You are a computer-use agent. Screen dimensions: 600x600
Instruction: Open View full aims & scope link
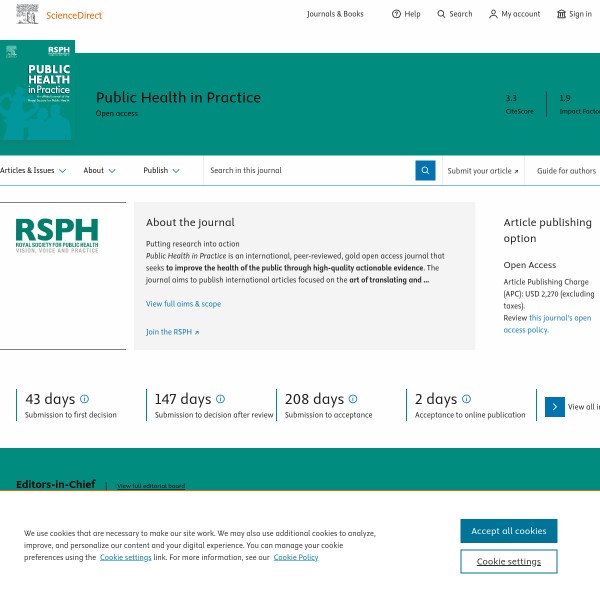pyautogui.click(x=183, y=304)
